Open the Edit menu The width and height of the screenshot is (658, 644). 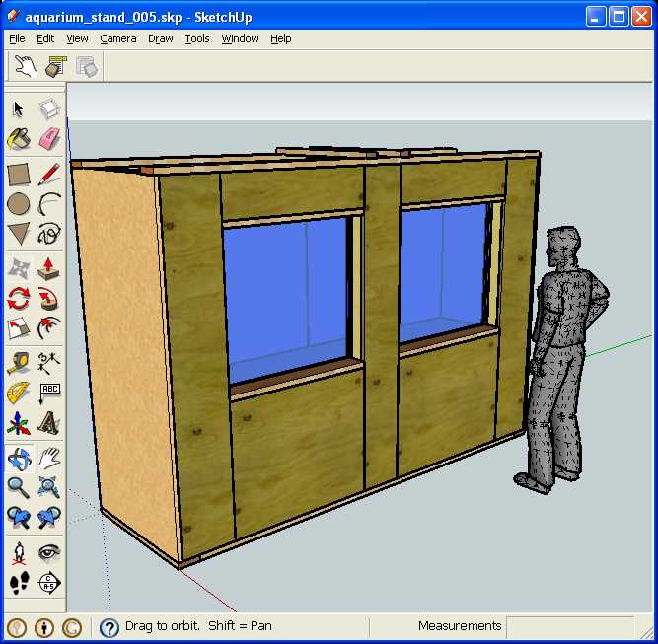click(x=45, y=38)
